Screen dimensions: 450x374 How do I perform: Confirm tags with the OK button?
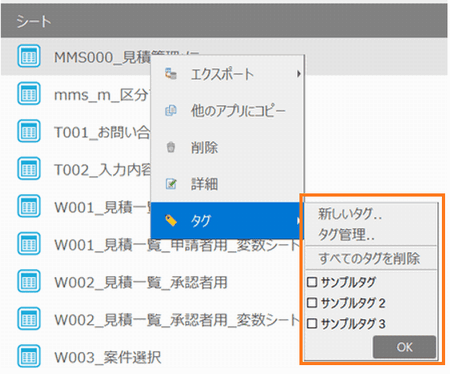(404, 347)
